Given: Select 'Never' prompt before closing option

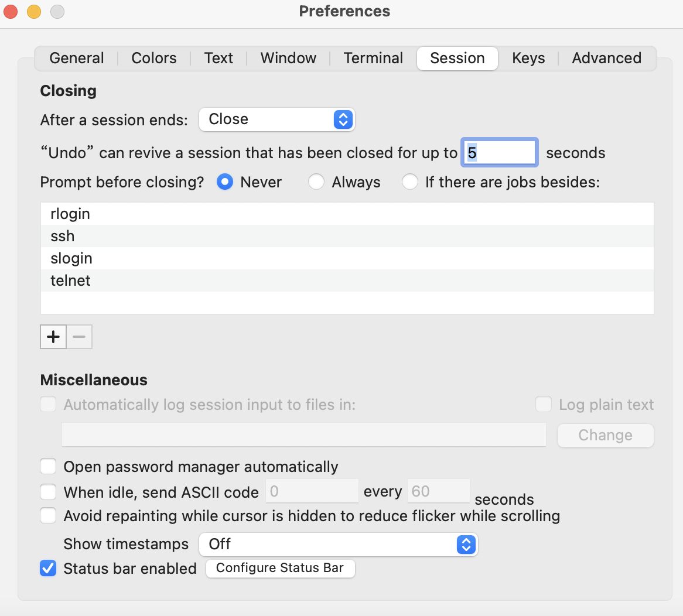Looking at the screenshot, I should tap(225, 182).
